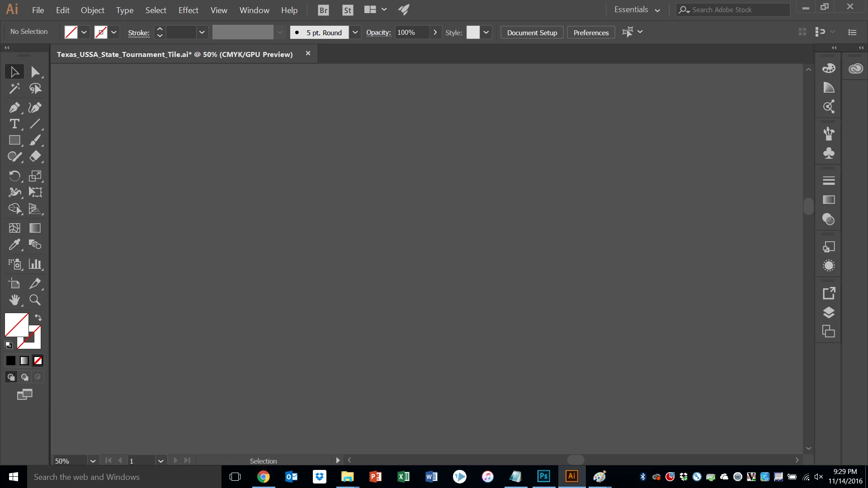Open Adobe Bridge from the Br icon
The image size is (868, 488).
click(x=323, y=10)
